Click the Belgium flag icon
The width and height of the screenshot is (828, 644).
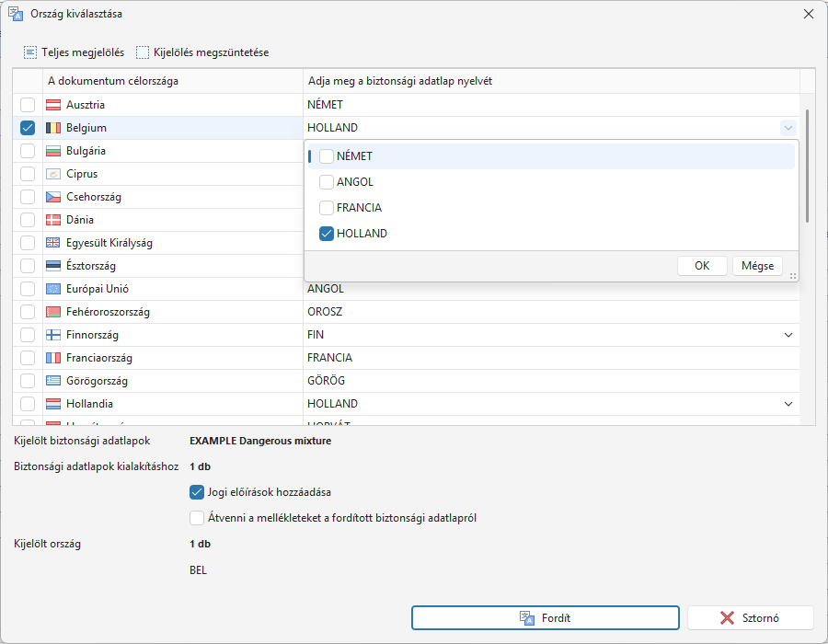(53, 128)
